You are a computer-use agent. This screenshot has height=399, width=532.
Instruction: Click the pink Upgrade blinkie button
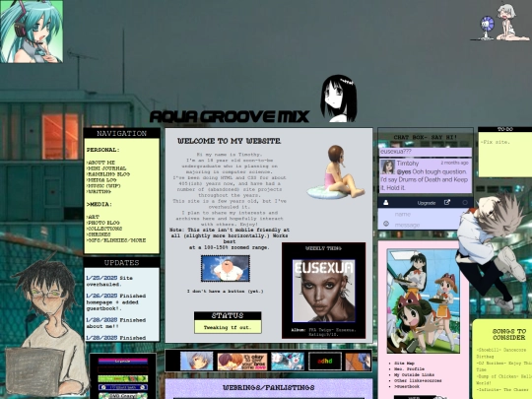123,362
